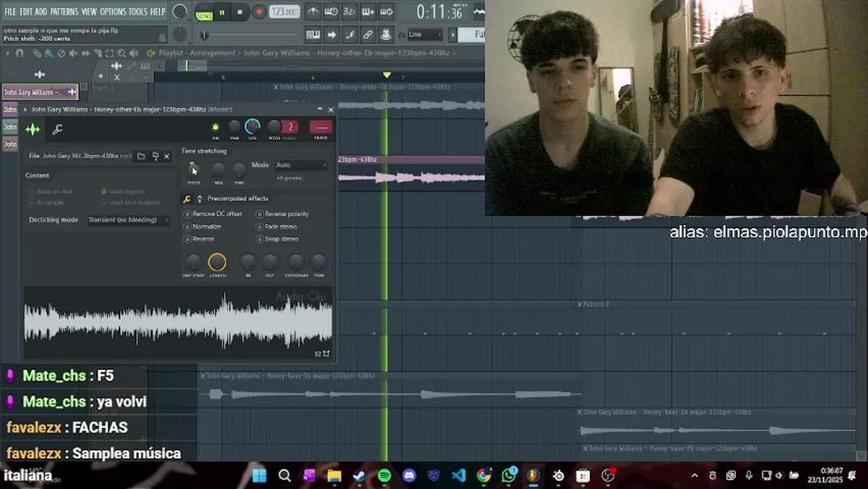The width and height of the screenshot is (868, 489).
Task: Toggle wait for input before recording icon
Action: tap(331, 12)
